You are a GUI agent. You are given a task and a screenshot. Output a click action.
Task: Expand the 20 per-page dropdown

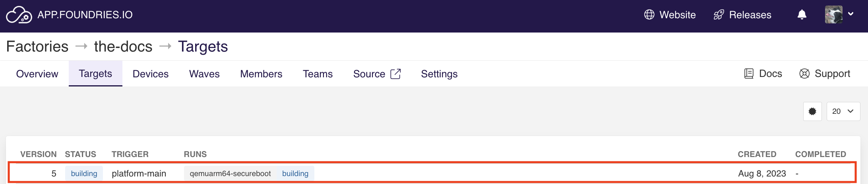coord(843,111)
